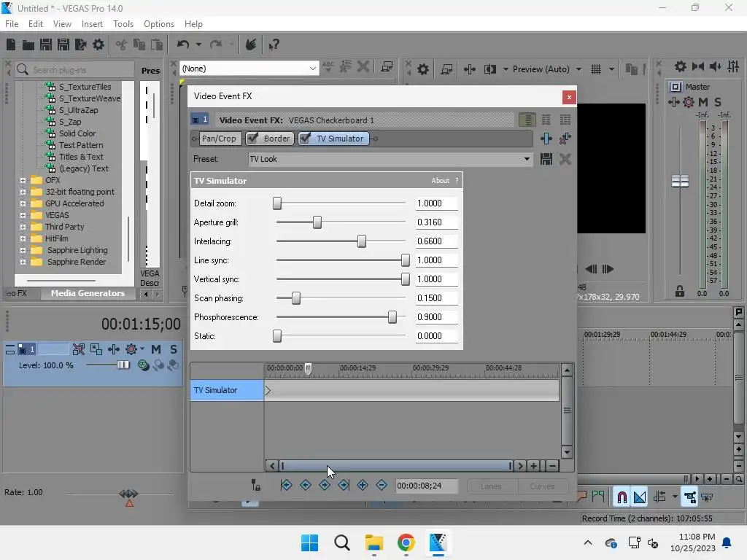Jump to last keyframe
Viewport: 747px width, 560px height.
344,485
